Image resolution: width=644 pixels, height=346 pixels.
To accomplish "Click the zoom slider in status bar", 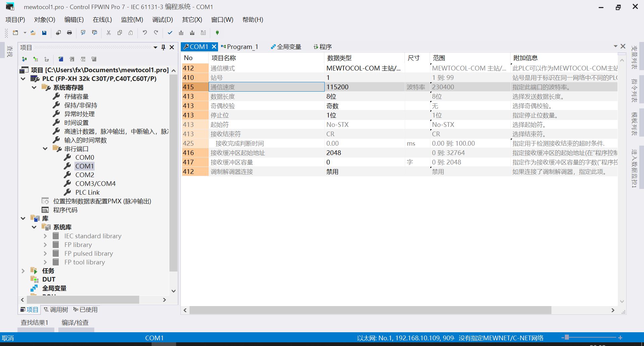I will [567, 337].
